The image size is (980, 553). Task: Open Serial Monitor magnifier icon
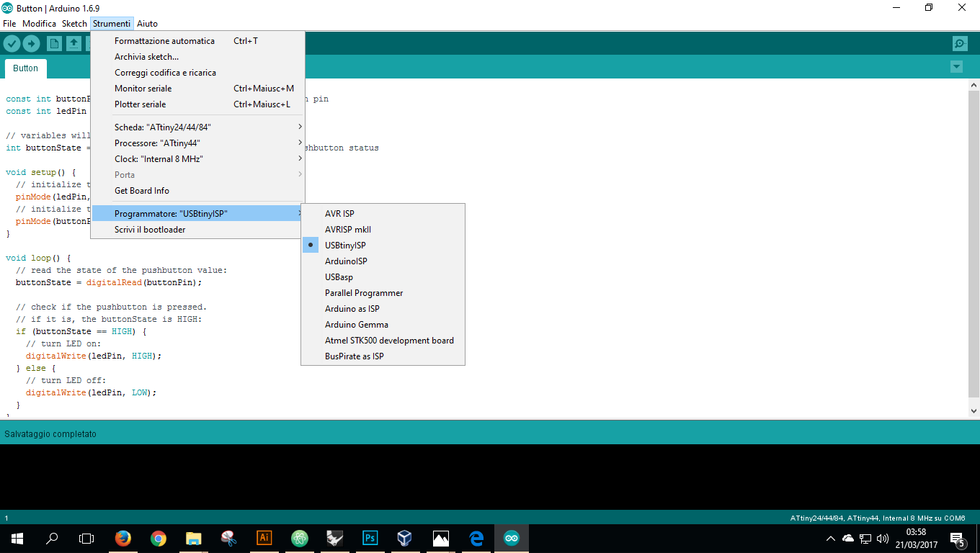[960, 44]
